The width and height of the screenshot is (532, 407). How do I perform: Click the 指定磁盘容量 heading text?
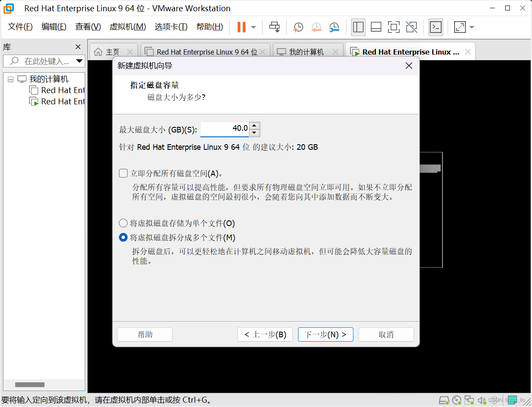pos(154,85)
